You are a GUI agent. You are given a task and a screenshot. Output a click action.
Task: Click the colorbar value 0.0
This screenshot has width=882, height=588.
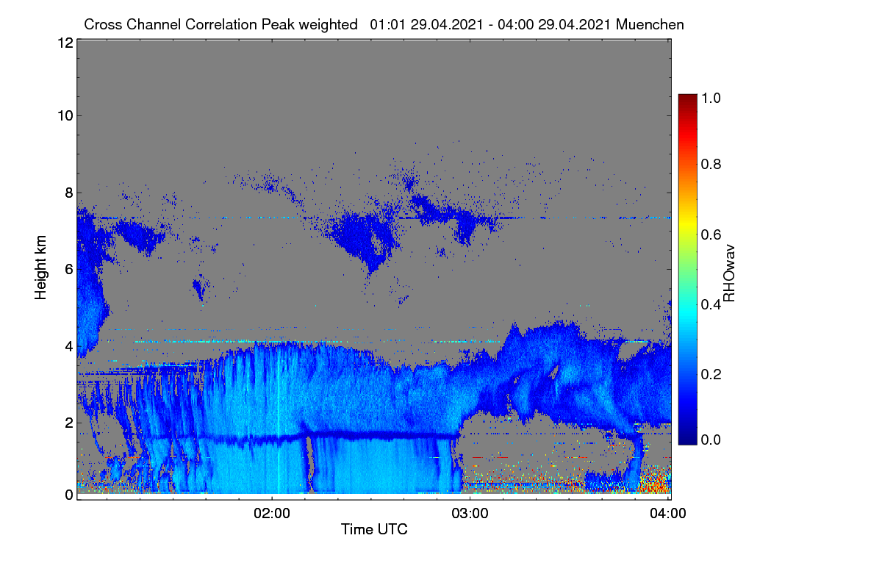[x=712, y=440]
